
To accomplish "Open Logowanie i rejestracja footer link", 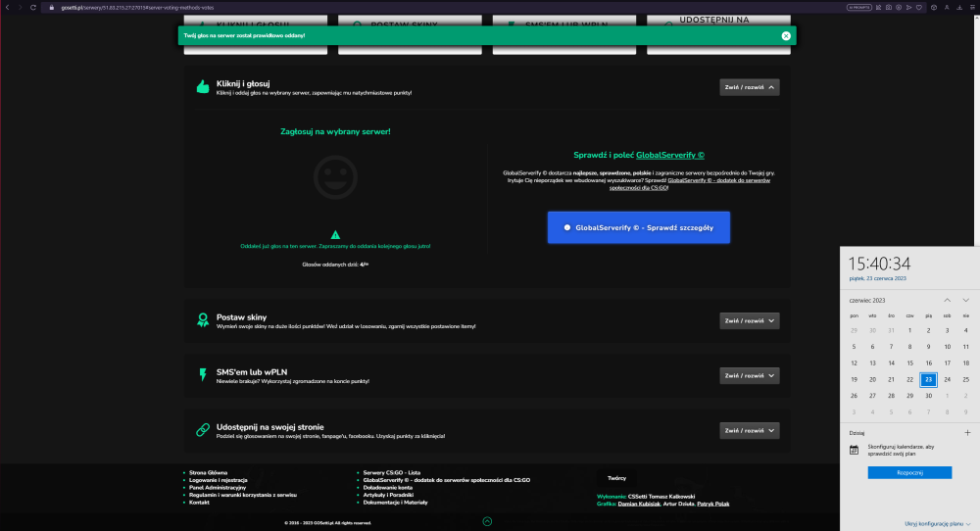I will click(x=219, y=480).
